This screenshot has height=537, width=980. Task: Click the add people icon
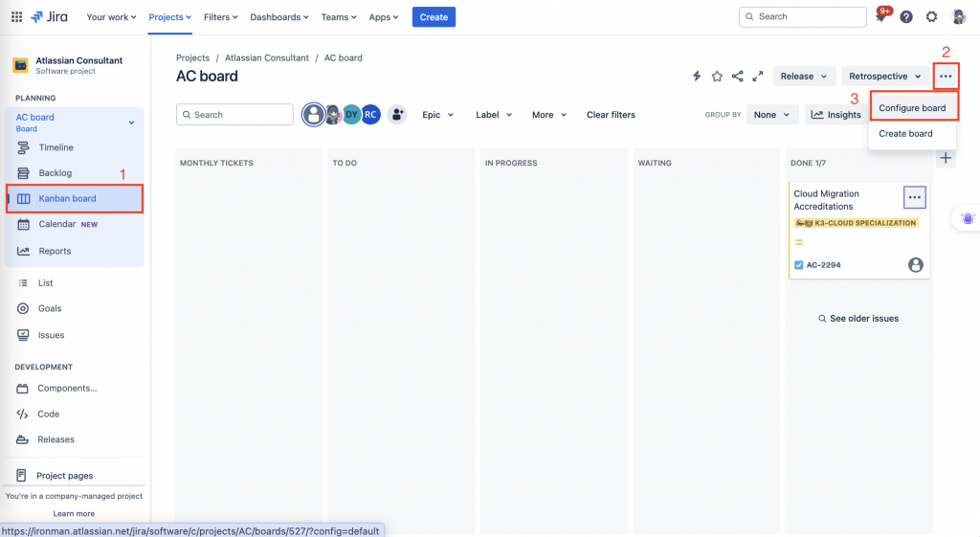(x=397, y=115)
